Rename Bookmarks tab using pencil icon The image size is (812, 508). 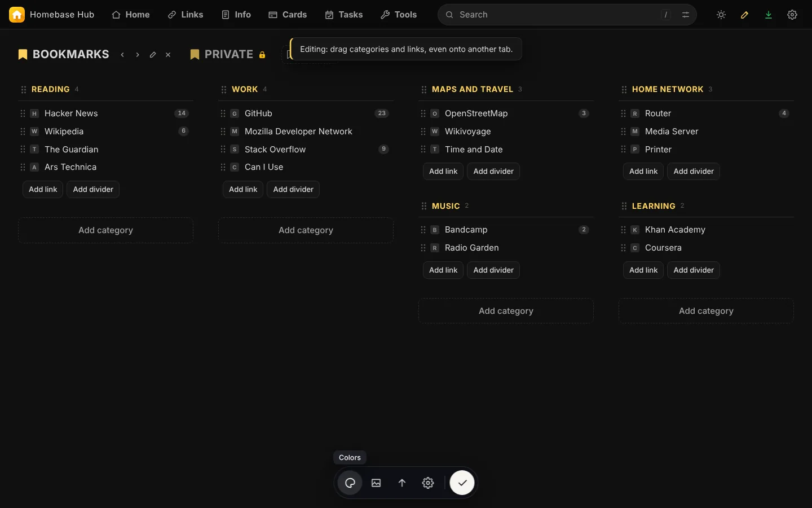(153, 55)
